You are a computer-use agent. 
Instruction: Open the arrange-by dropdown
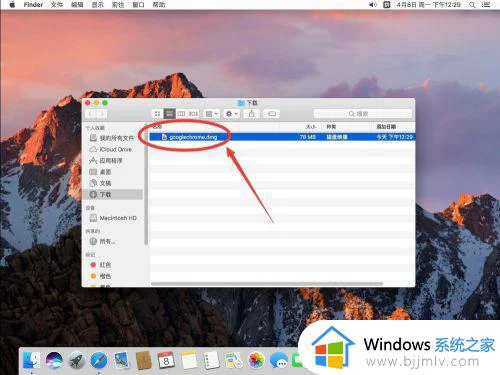point(212,114)
